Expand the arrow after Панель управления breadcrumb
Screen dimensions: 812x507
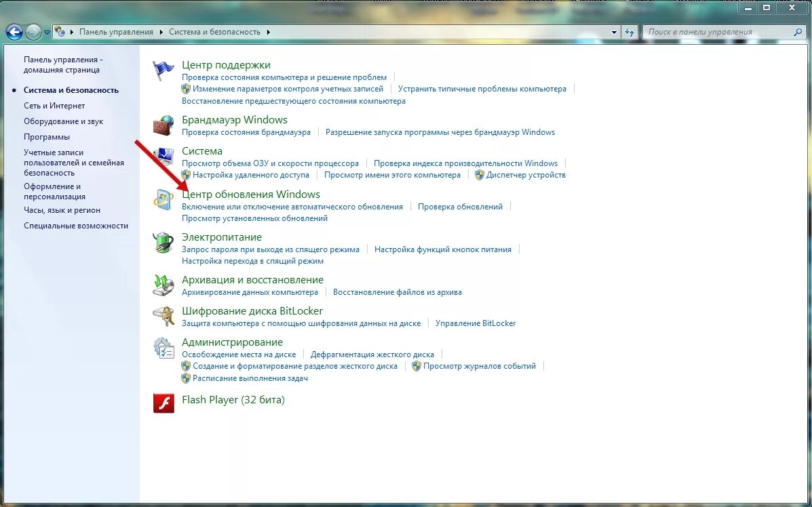161,32
